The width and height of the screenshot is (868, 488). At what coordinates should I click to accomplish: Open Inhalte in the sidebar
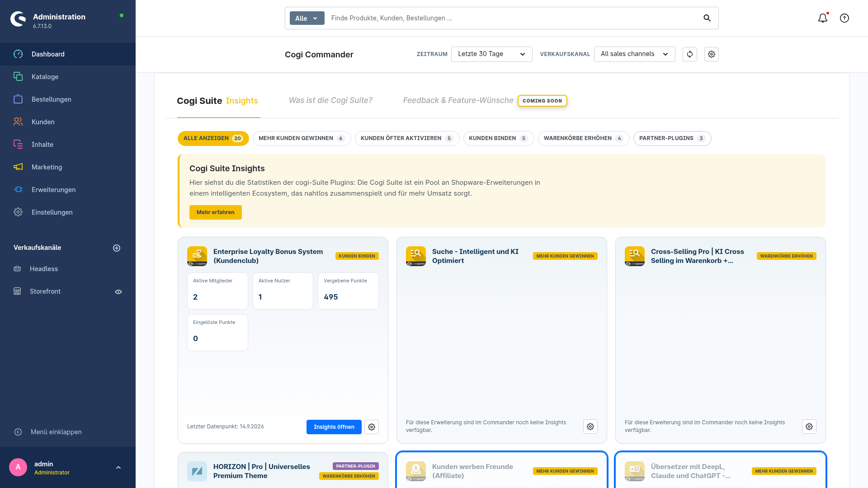(68, 145)
